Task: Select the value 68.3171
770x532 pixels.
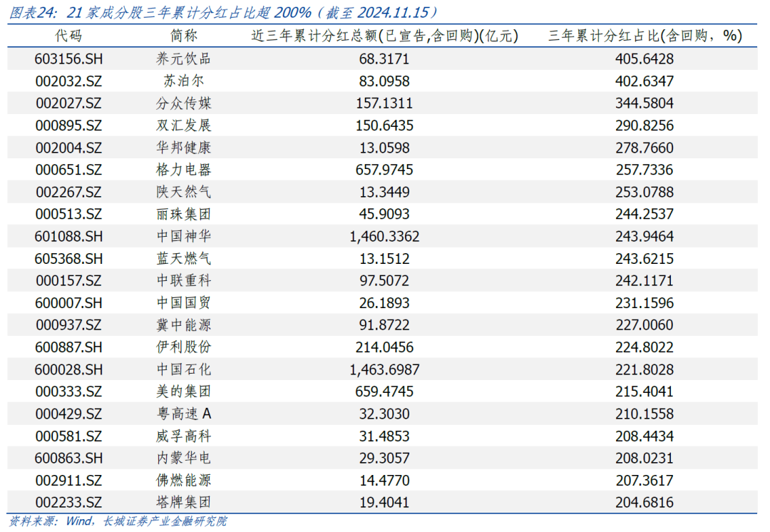Action: (x=384, y=59)
